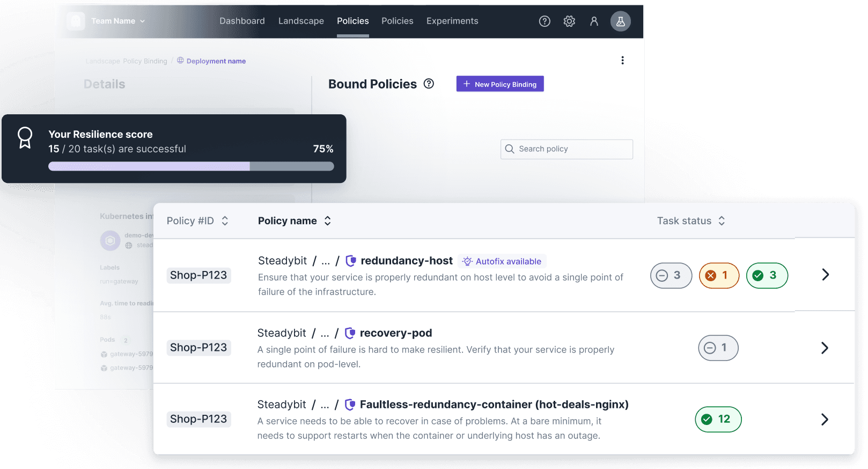Viewport: 868px width, 469px height.
Task: Click skipped tasks badge showing 3 on redundancy-host
Action: click(x=671, y=275)
